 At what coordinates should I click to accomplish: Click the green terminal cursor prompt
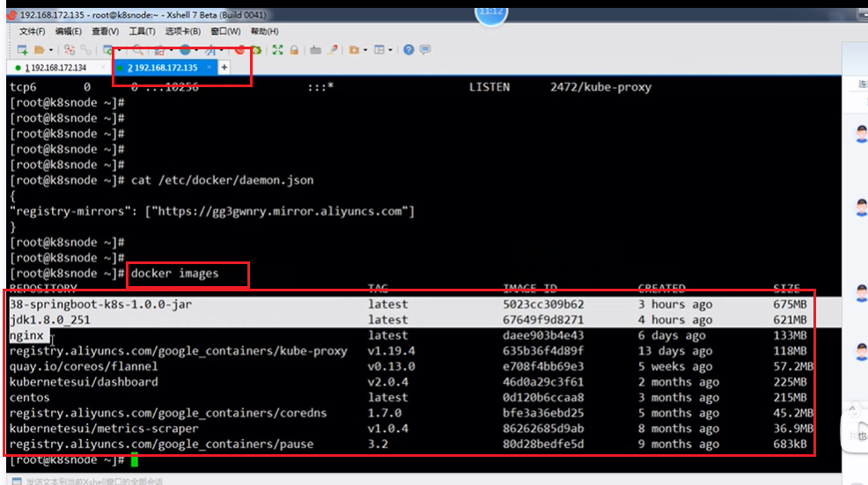134,460
